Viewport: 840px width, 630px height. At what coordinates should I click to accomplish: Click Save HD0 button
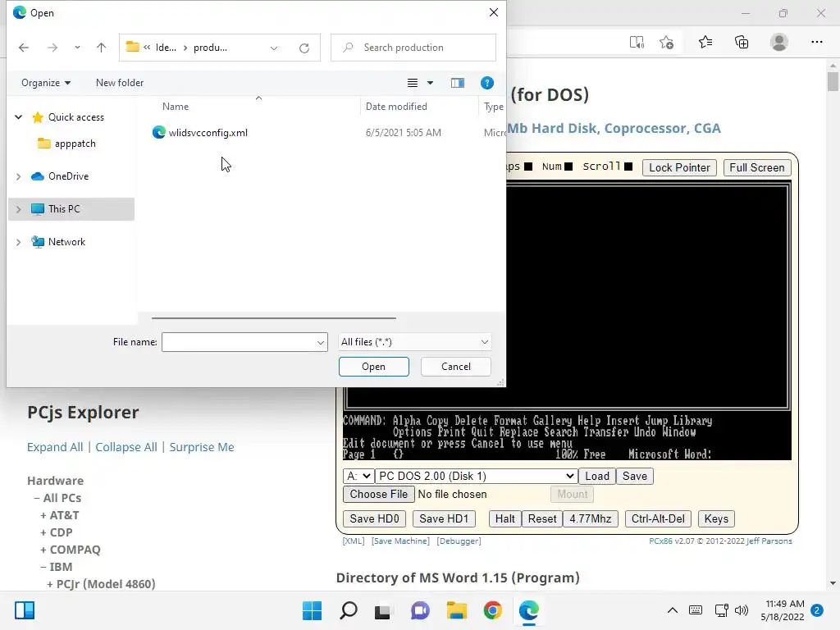[374, 518]
